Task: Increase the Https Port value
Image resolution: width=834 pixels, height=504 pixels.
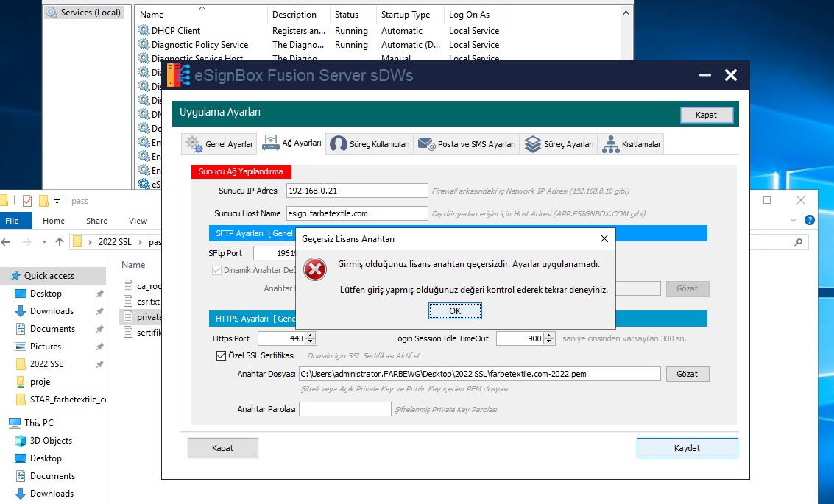Action: coord(311,335)
